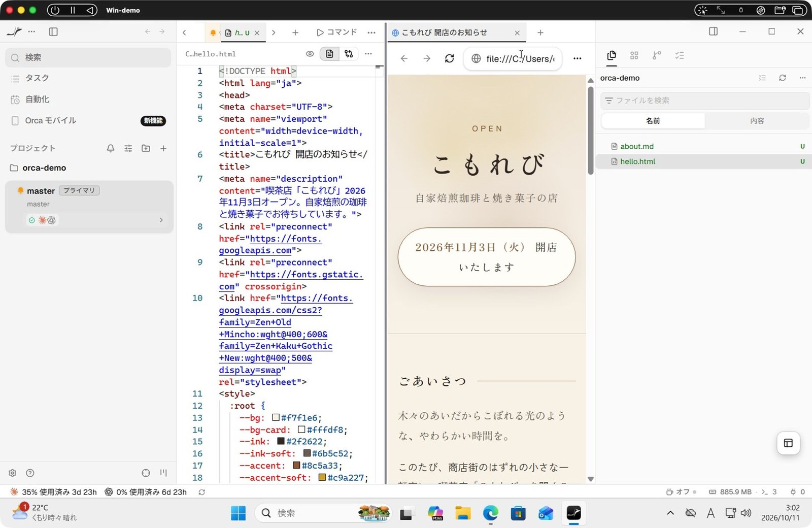Toggle the left sidebar panel icon

click(x=53, y=31)
